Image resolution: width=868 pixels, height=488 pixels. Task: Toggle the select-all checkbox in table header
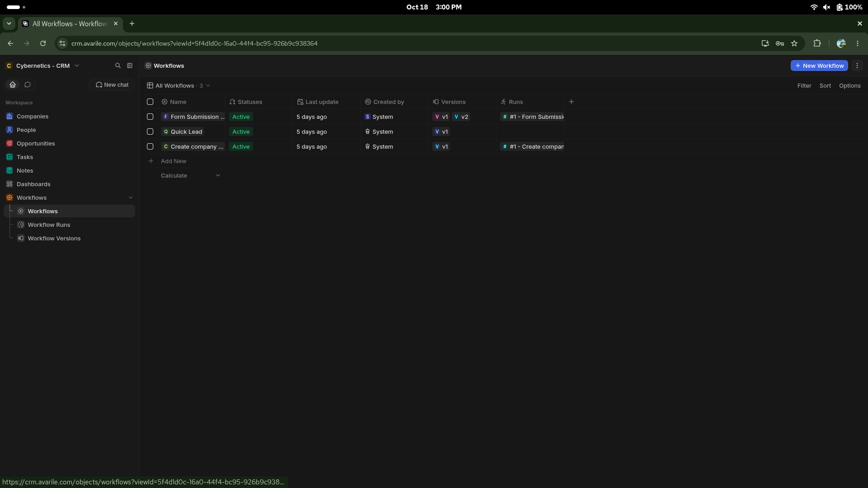[150, 102]
